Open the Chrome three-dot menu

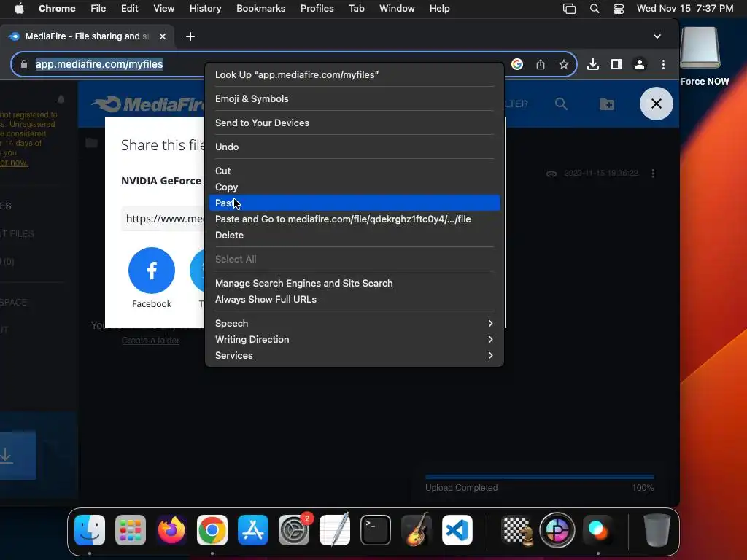[663, 64]
